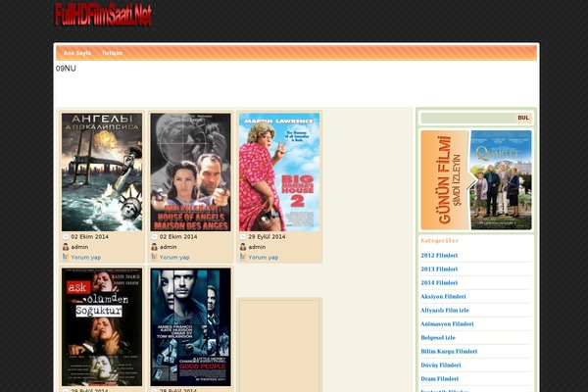Screen dimensions: 588x392
Task: Open the Aksiyon Filmleri category
Action: 443,296
